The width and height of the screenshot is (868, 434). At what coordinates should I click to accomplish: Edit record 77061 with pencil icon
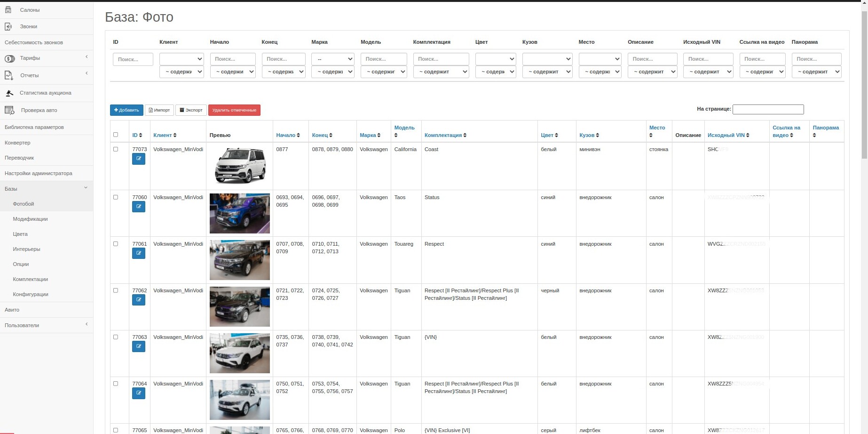point(139,253)
